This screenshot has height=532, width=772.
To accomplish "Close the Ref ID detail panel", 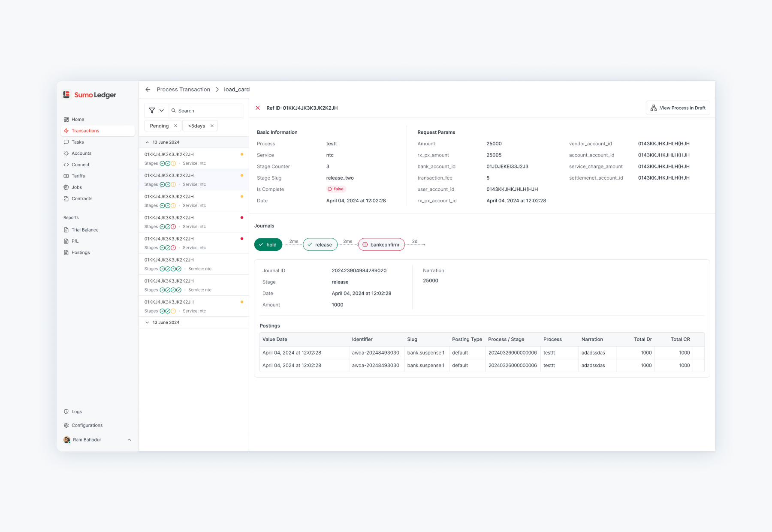I will [x=258, y=108].
